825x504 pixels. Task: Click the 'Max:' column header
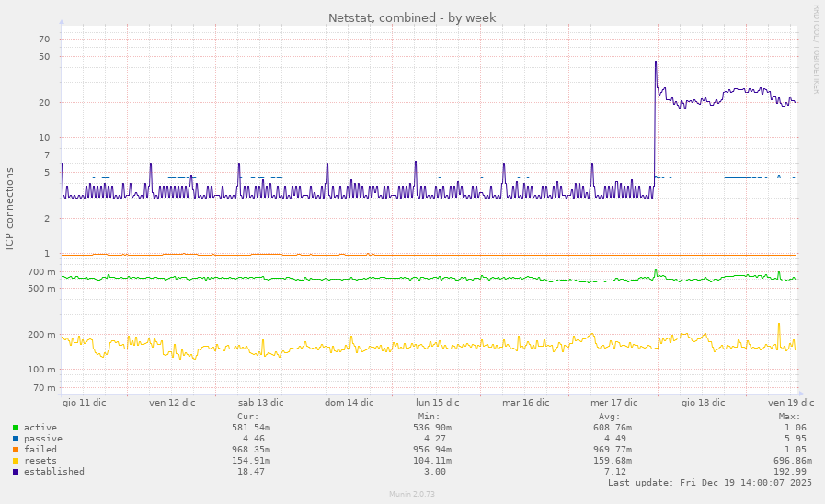[x=790, y=417]
